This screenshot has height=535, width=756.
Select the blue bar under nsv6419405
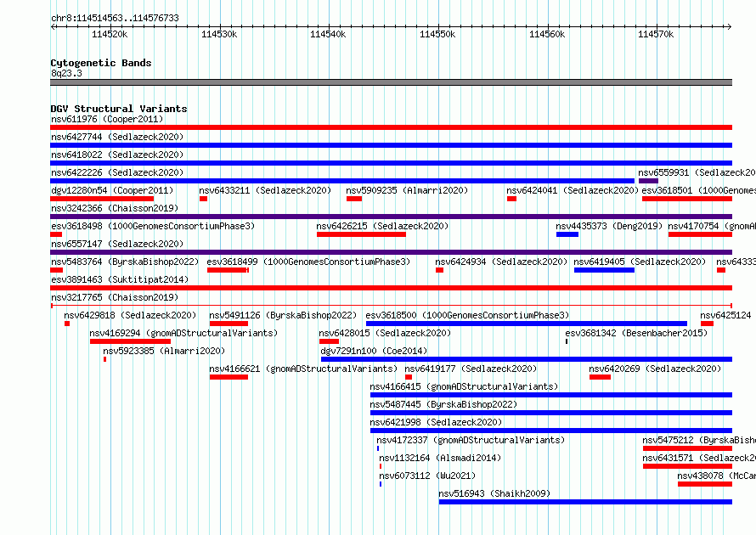(604, 270)
